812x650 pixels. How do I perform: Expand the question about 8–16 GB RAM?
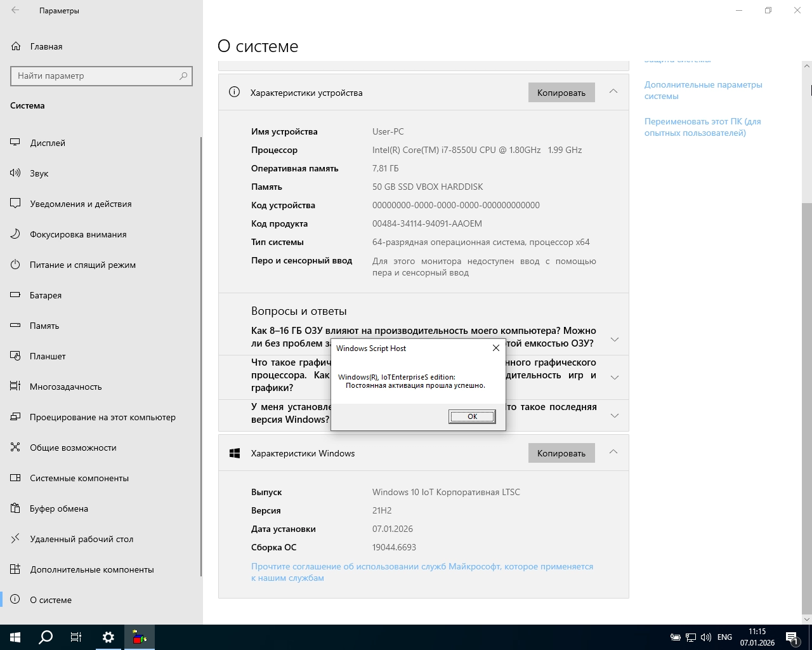pyautogui.click(x=615, y=340)
